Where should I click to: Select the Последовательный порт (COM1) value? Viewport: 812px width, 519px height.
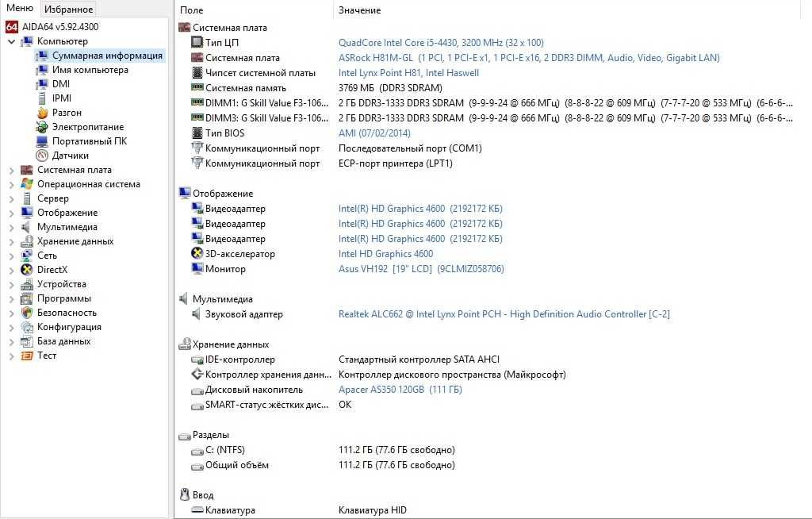point(410,148)
